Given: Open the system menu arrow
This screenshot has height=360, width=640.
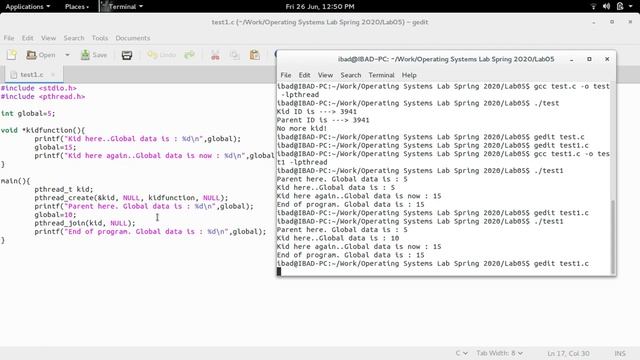Looking at the screenshot, I should pyautogui.click(x=630, y=7).
